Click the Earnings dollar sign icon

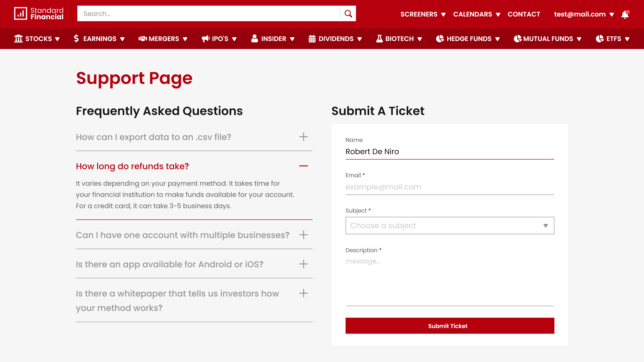[77, 38]
